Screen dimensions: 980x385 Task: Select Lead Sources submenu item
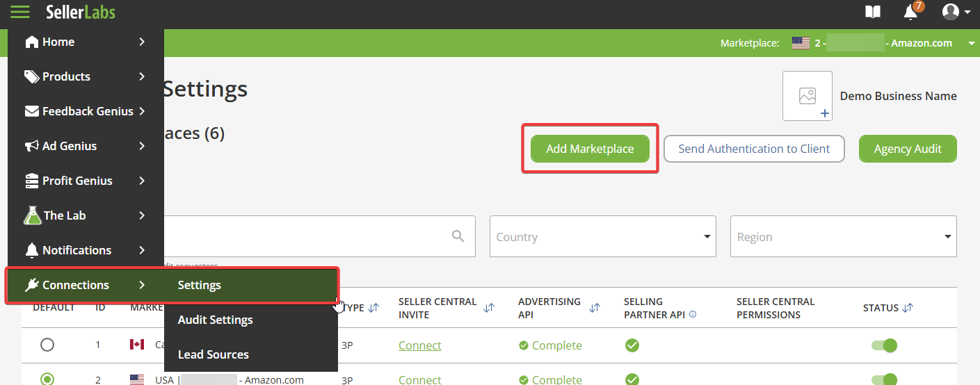point(251,354)
